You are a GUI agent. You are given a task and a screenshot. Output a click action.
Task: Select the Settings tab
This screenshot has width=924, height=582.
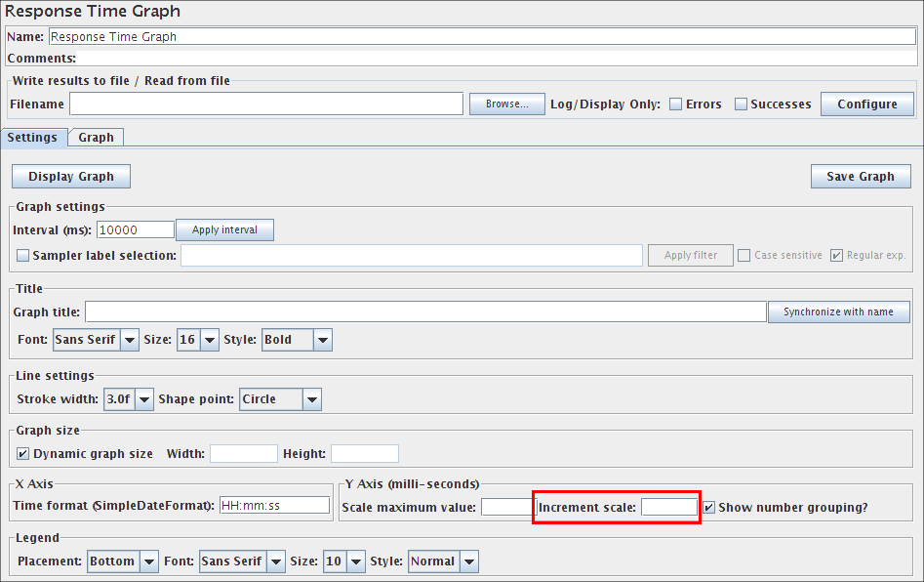point(33,138)
